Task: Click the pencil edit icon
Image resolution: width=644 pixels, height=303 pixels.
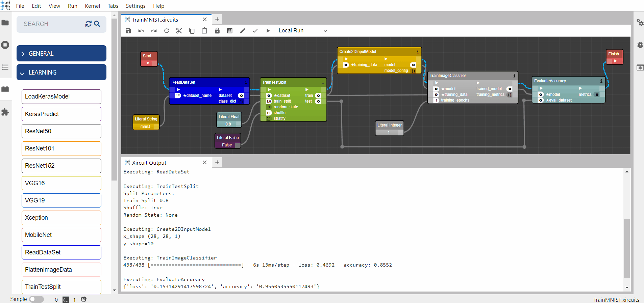Action: tap(243, 31)
